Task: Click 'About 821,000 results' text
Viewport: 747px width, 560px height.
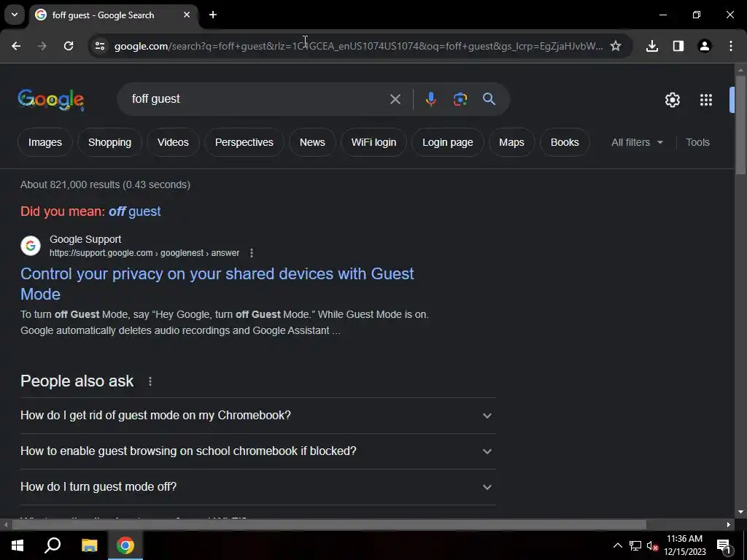Action: point(105,184)
